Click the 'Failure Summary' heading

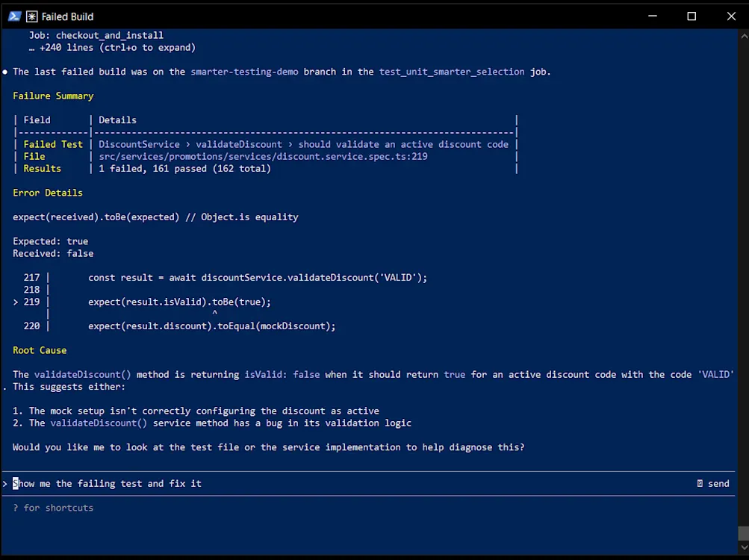(x=53, y=96)
